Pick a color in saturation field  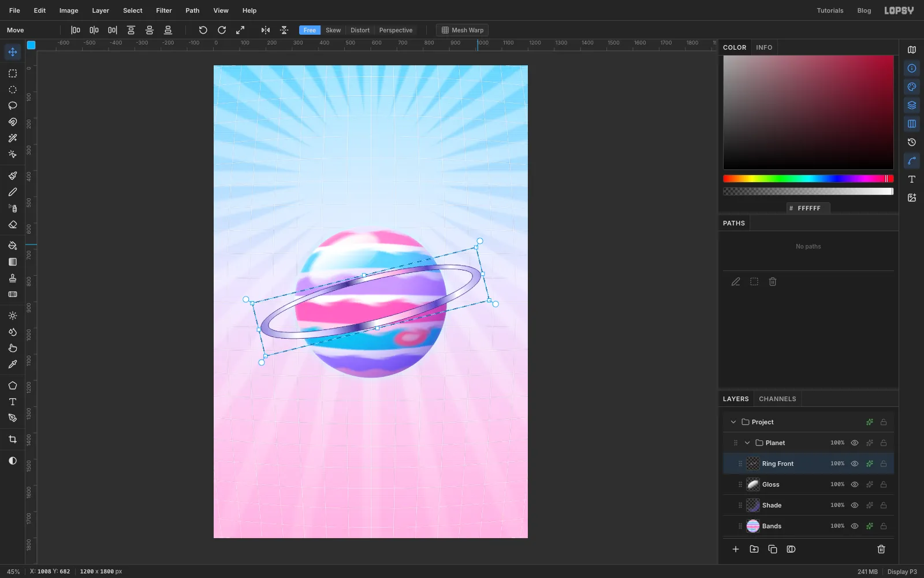[x=808, y=113]
